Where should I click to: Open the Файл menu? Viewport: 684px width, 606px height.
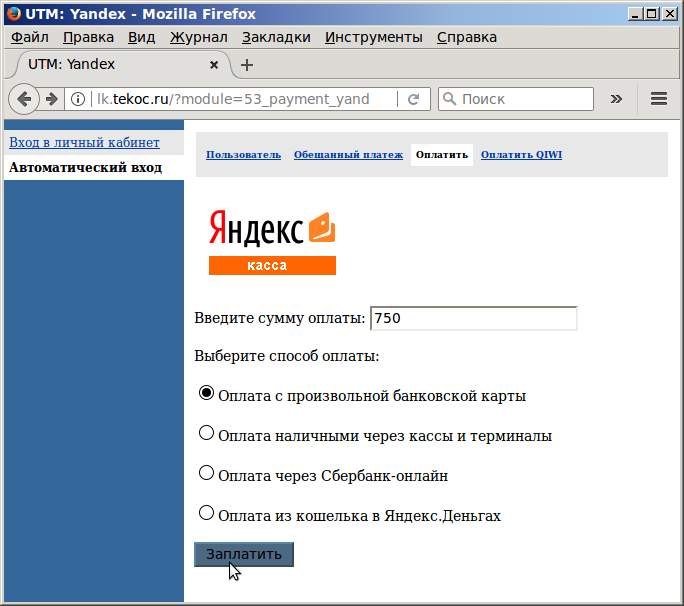coord(30,37)
